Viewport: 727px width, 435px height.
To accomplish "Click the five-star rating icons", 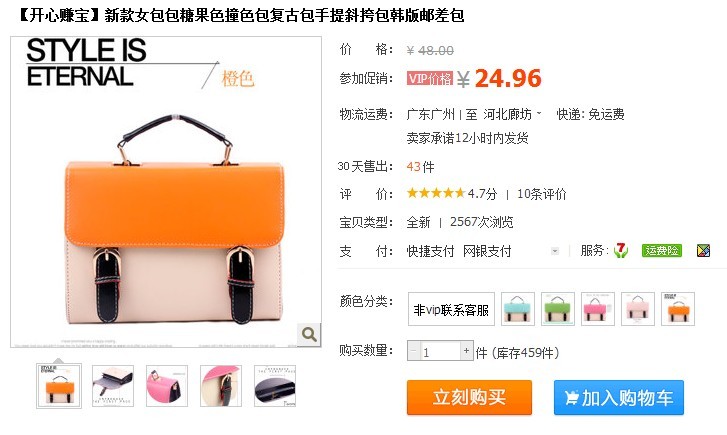I will coord(435,193).
